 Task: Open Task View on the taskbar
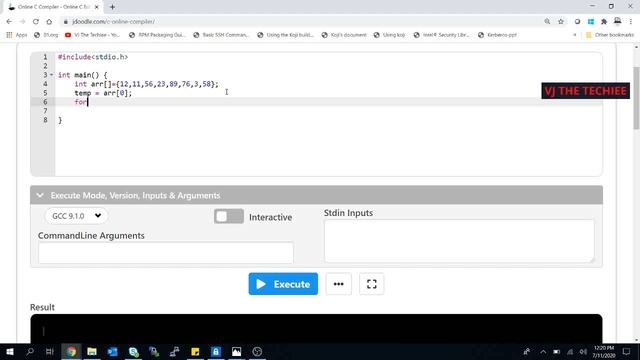[x=50, y=351]
